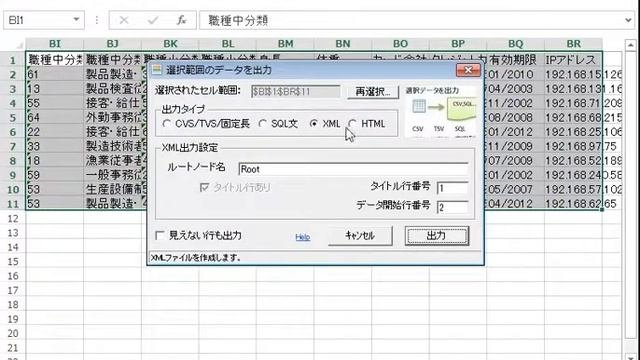Open the Name Box dropdown arrow

point(76,20)
